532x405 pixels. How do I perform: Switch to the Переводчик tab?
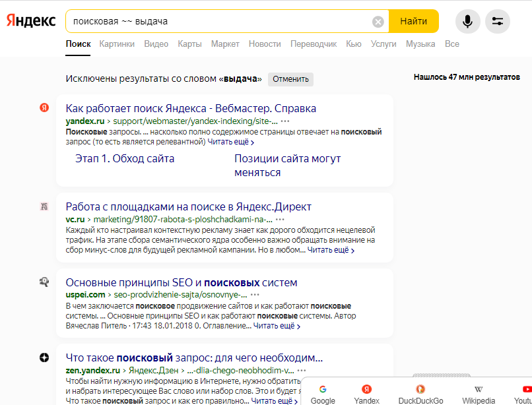(x=314, y=44)
